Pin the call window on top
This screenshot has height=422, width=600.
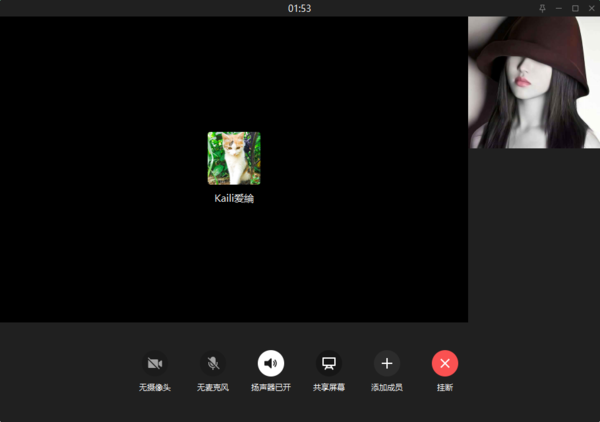tap(542, 8)
